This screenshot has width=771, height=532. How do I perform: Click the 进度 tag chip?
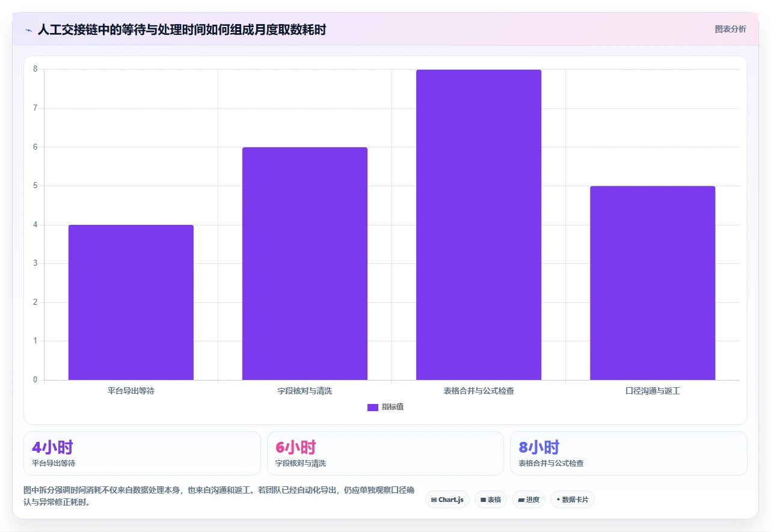[529, 500]
